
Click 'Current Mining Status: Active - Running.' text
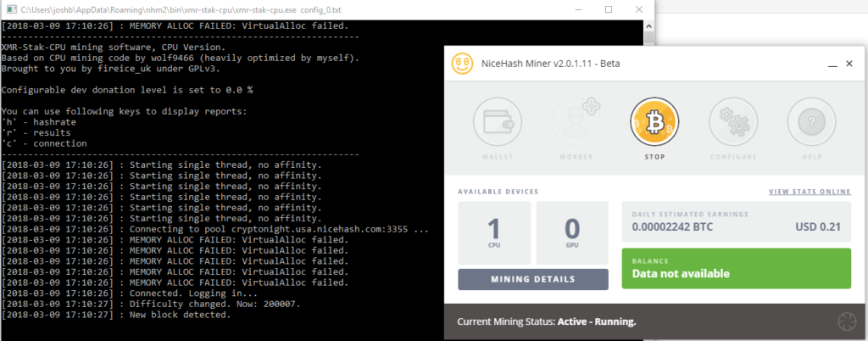click(x=547, y=321)
